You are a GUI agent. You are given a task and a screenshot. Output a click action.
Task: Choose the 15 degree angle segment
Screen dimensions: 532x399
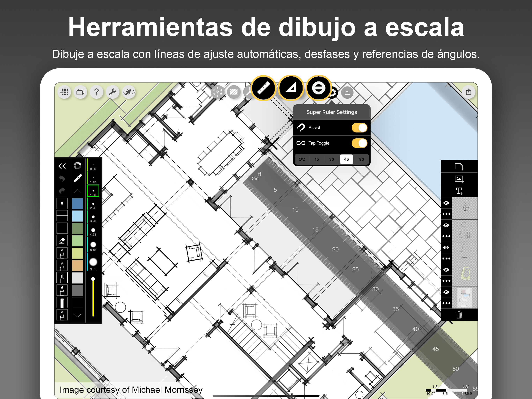(316, 159)
